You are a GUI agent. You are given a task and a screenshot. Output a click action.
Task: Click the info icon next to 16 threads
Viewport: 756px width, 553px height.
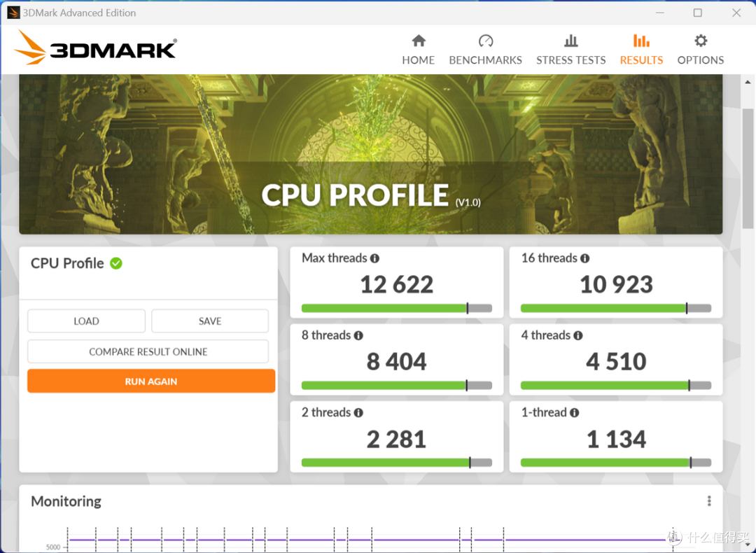point(585,258)
